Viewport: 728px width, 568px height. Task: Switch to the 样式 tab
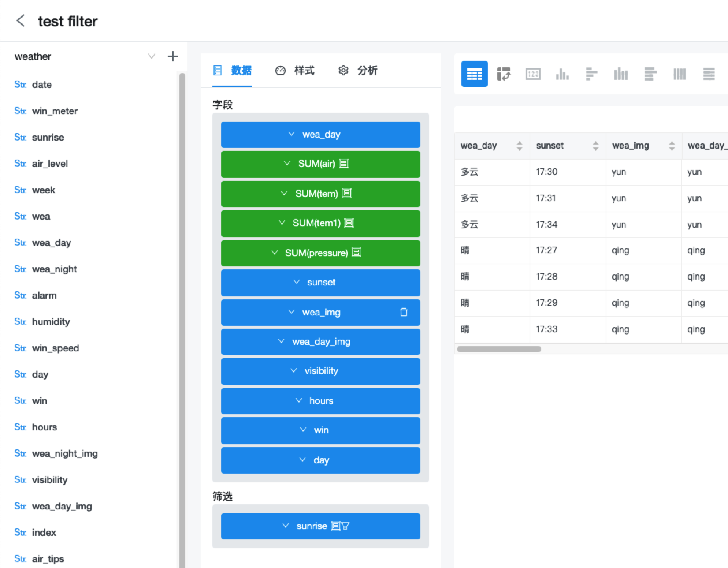(x=304, y=71)
